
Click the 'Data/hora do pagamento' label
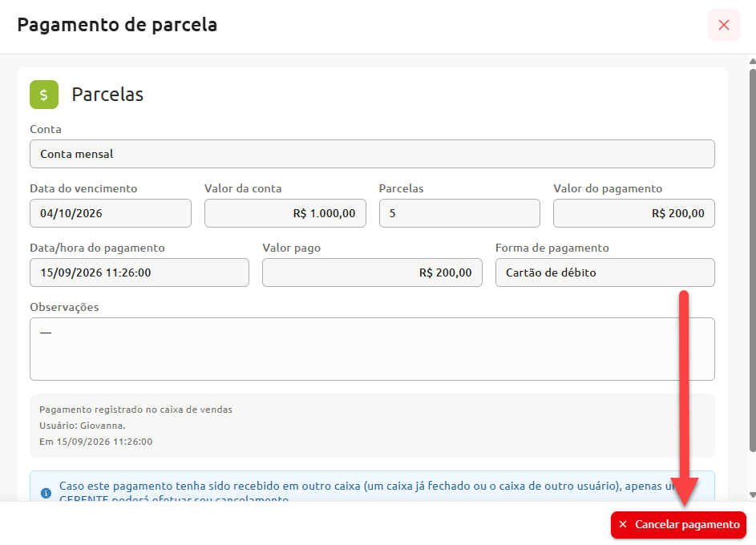97,248
